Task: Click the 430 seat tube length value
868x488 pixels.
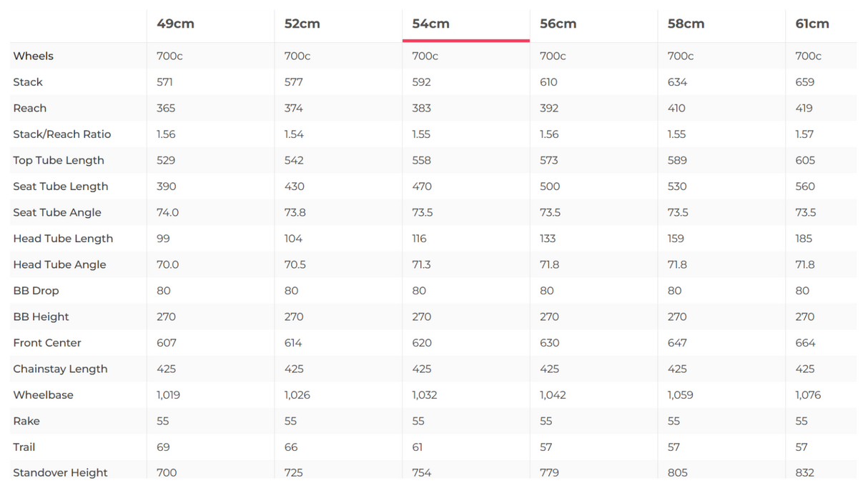Action: [294, 186]
